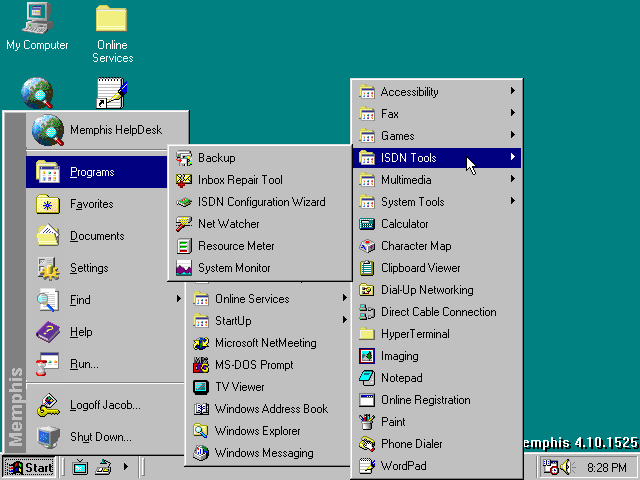Image resolution: width=640 pixels, height=480 pixels.
Task: Open Online Registration
Action: [x=437, y=400]
